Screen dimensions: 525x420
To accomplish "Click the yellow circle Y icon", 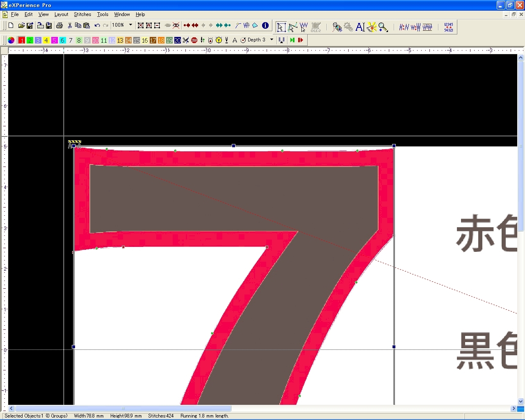I will point(219,40).
